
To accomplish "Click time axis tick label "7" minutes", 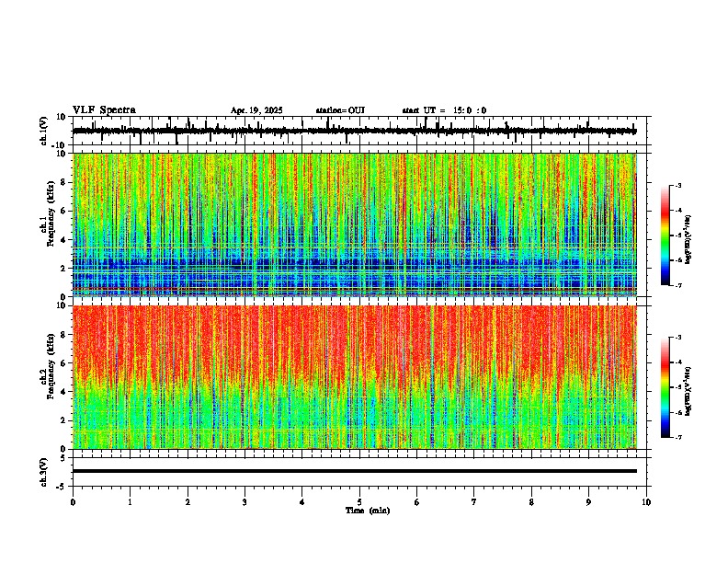I will click(474, 502).
